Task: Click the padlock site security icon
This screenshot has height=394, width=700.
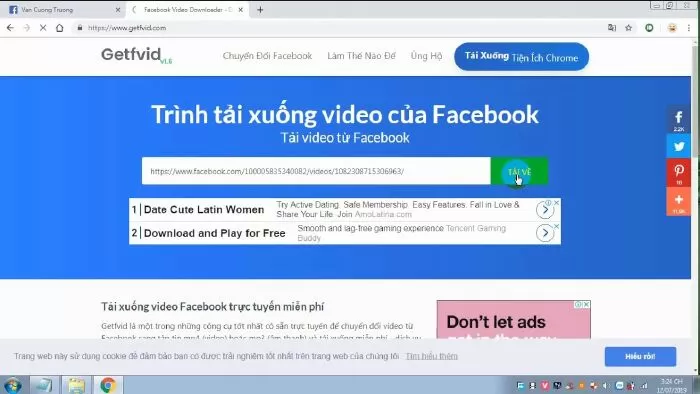Action: tap(80, 28)
